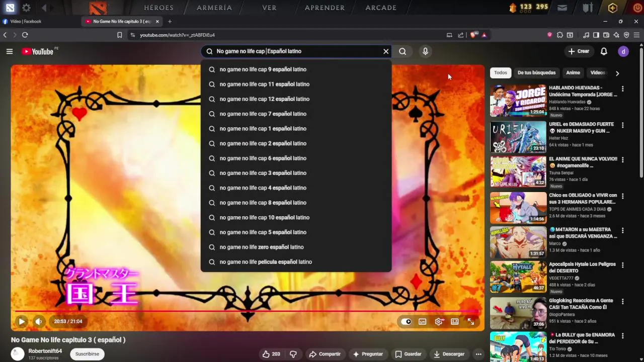Open more actions menu below the video
The width and height of the screenshot is (644, 362).
click(x=478, y=354)
